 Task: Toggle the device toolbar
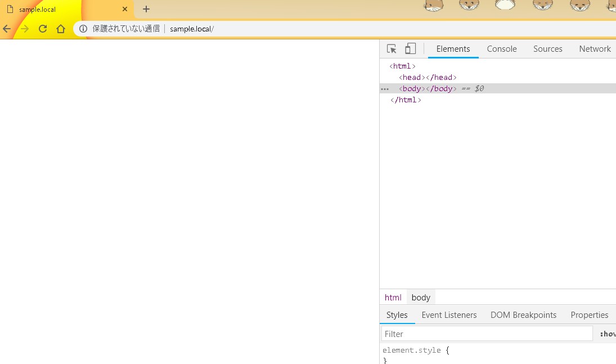(410, 49)
